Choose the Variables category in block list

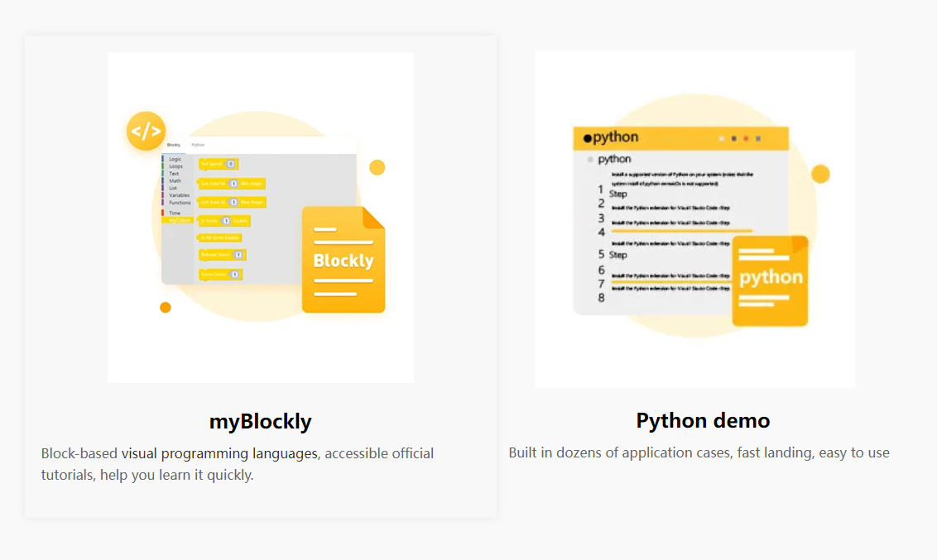point(179,195)
